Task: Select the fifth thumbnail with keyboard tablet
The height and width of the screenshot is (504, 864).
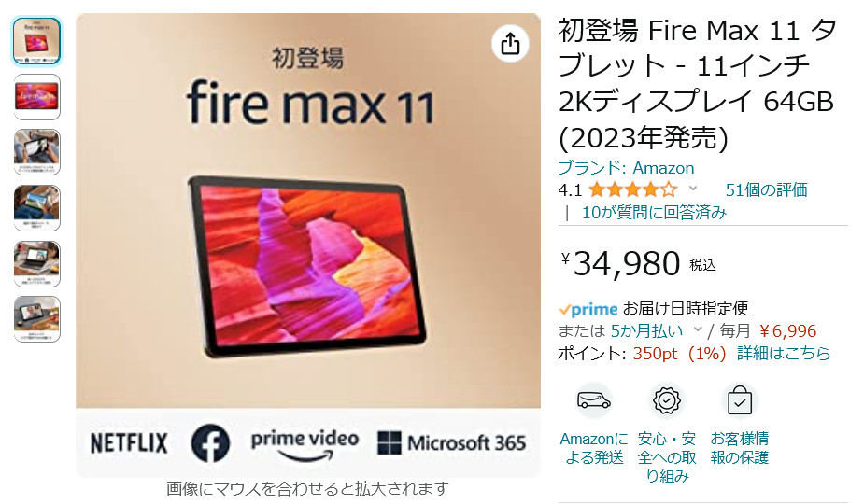Action: pyautogui.click(x=36, y=263)
